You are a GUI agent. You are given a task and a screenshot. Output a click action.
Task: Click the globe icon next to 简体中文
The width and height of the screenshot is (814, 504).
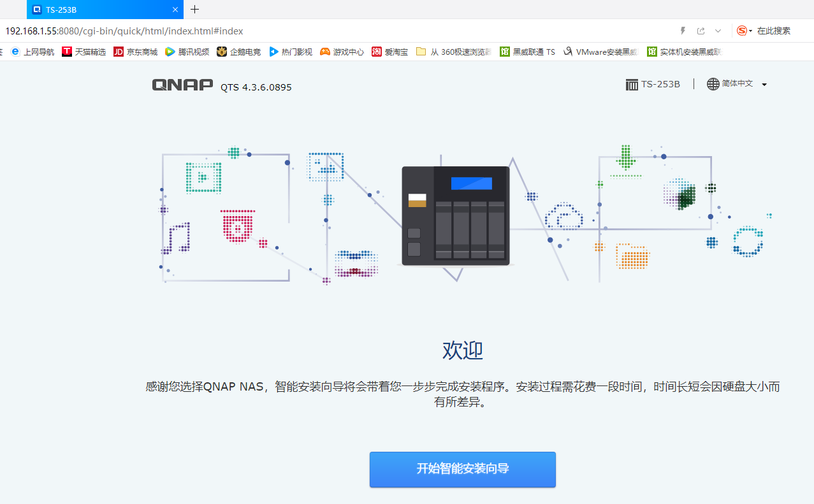pos(712,83)
